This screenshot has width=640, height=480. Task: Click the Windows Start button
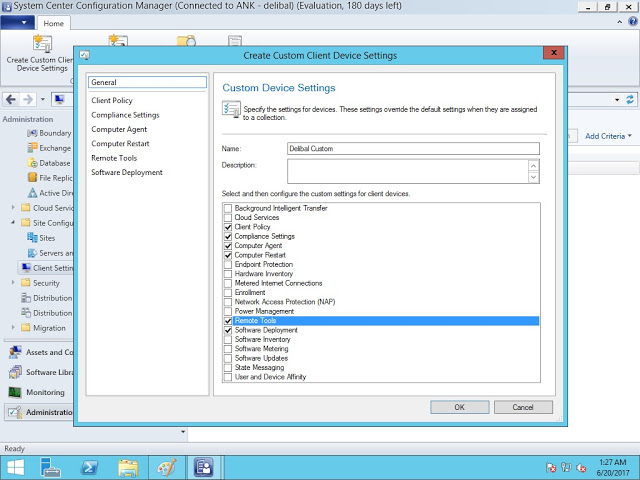pyautogui.click(x=17, y=467)
